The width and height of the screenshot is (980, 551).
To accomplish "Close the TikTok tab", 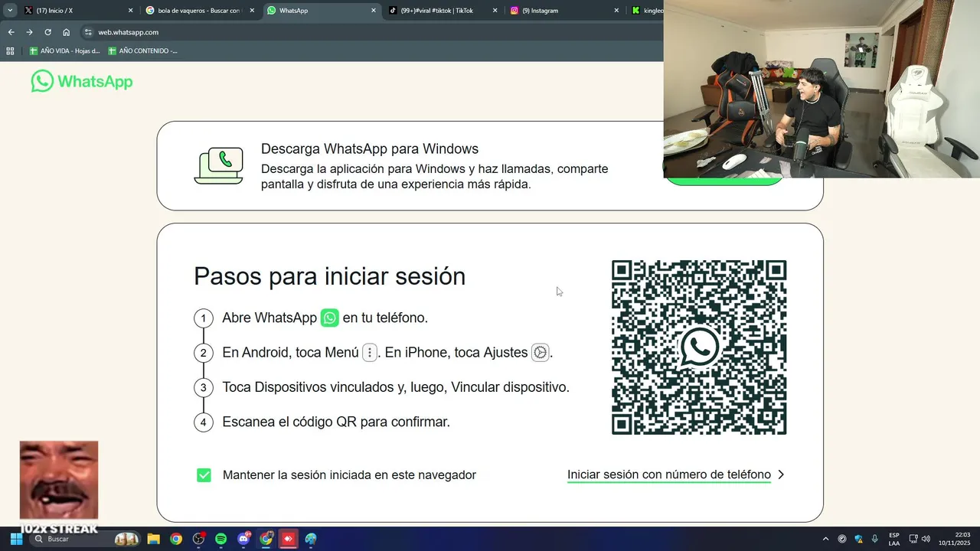I will [495, 11].
